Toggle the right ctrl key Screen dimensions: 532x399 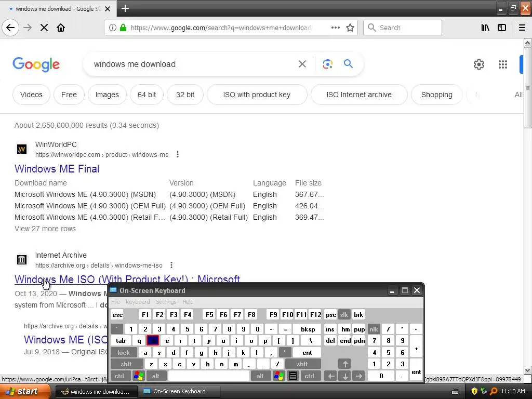309,376
